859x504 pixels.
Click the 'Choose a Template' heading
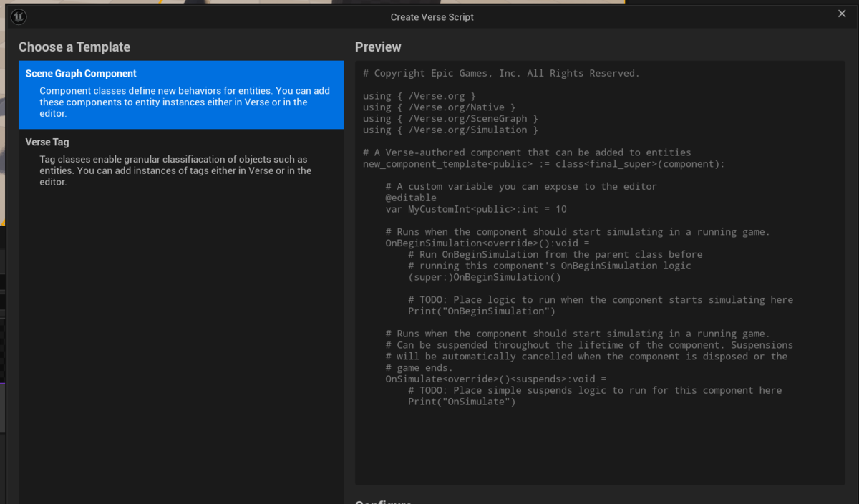pos(74,47)
